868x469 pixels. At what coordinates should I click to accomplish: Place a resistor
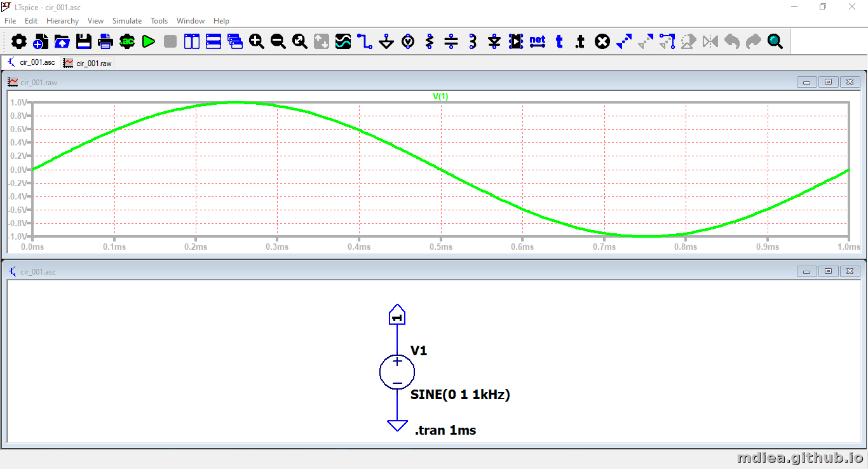(x=430, y=42)
